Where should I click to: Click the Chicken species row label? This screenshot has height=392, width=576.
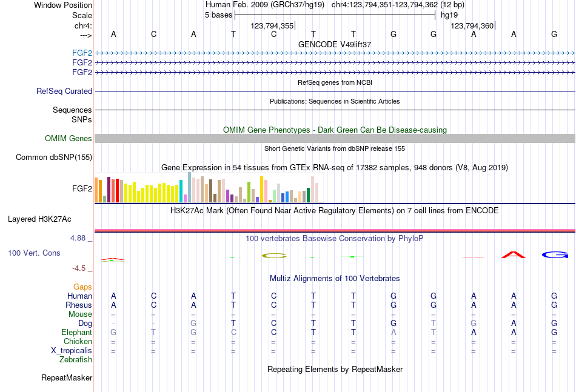pyautogui.click(x=78, y=341)
